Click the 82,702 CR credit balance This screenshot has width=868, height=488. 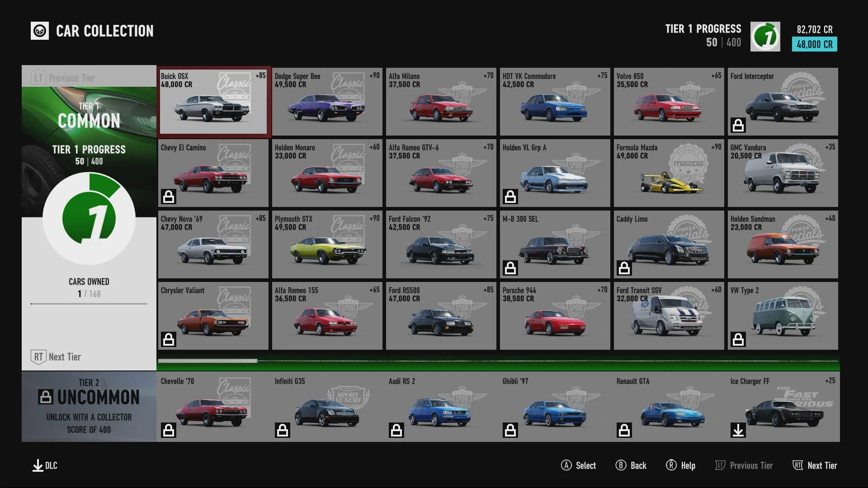(x=815, y=29)
